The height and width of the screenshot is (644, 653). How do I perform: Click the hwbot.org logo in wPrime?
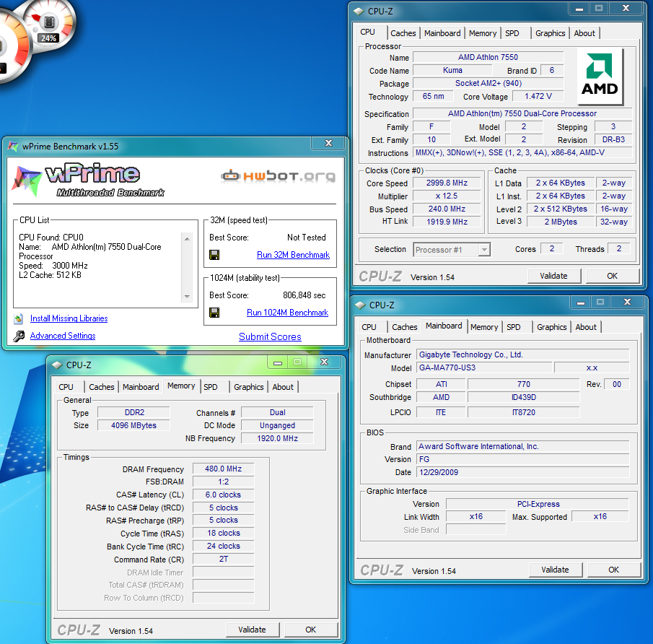click(x=278, y=176)
